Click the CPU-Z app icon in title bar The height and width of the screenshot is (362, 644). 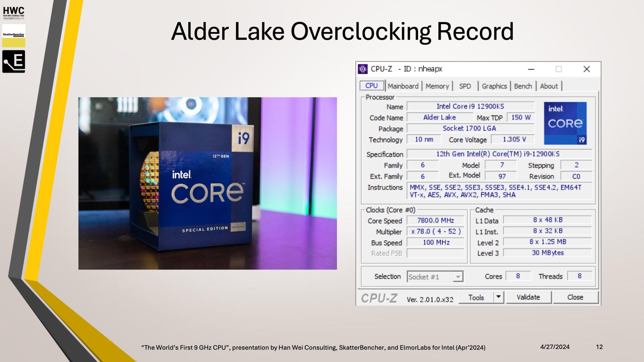tap(363, 69)
